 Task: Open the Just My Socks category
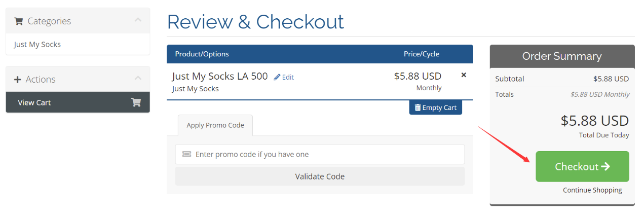[x=37, y=44]
